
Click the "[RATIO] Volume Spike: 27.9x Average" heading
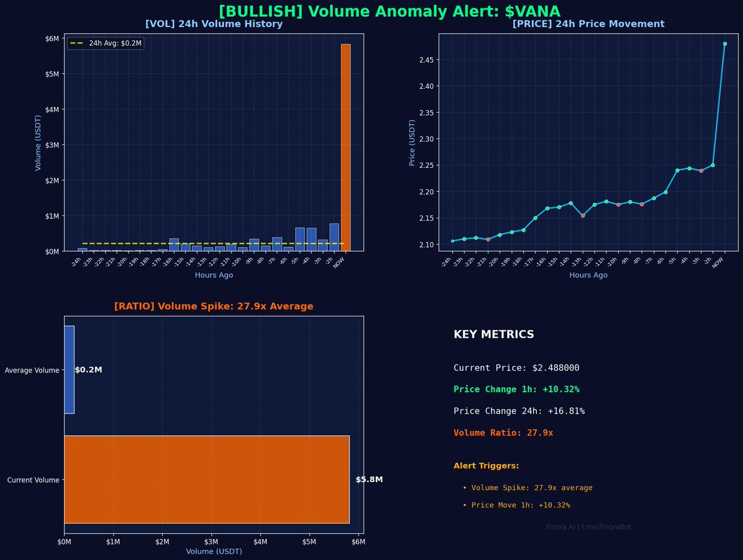(214, 306)
